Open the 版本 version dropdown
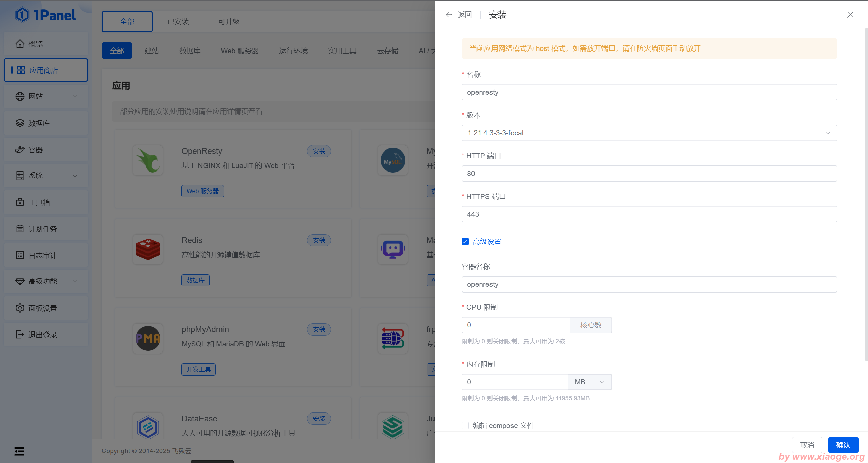The height and width of the screenshot is (463, 868). [x=649, y=133]
